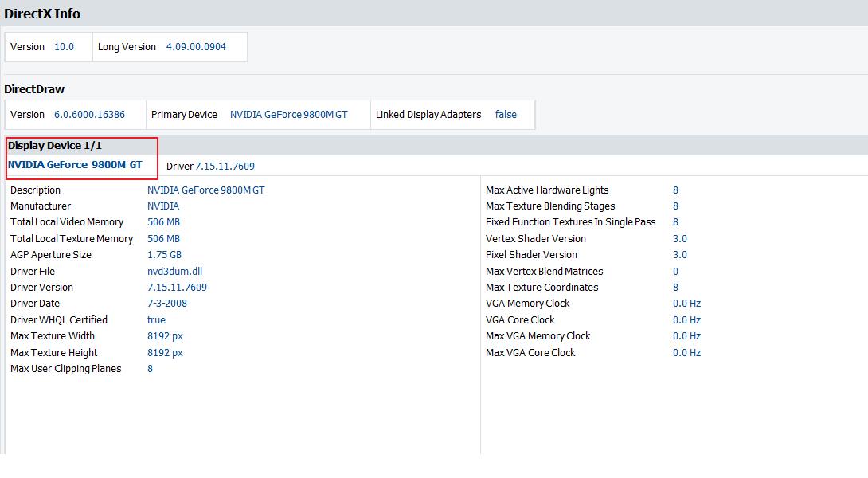
Task: Click VGA Core Clock value 0.0 Hz
Action: (686, 320)
